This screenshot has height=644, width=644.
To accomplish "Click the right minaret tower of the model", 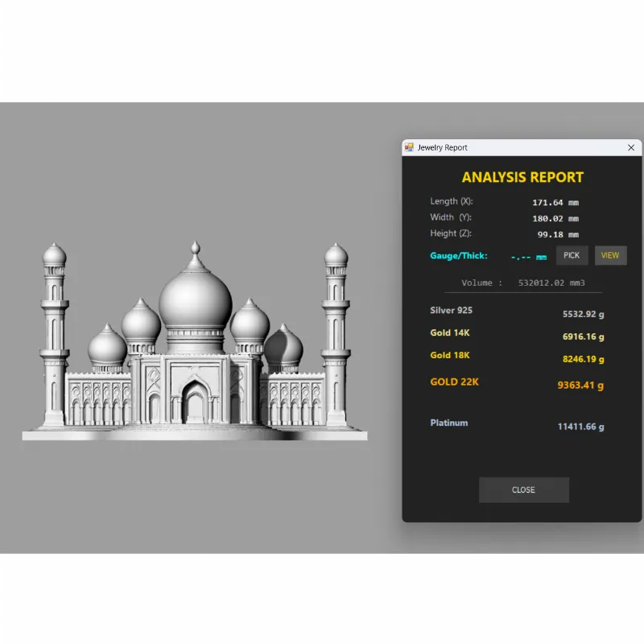I will point(336,338).
